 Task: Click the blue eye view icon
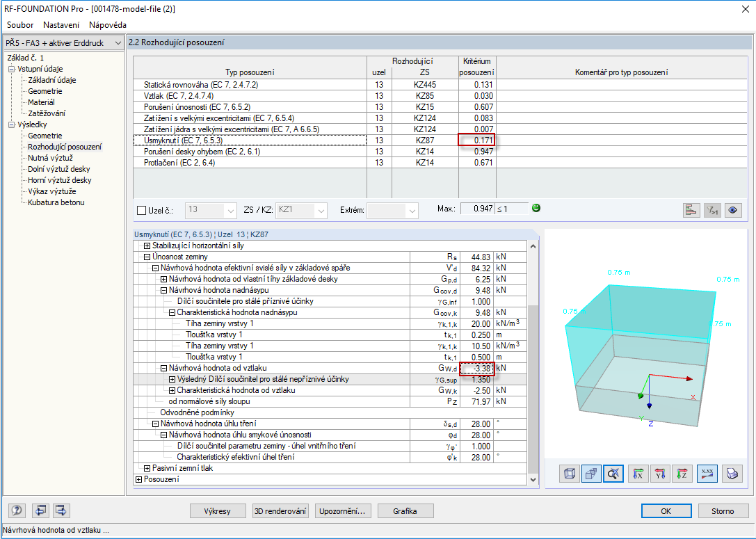pos(733,210)
